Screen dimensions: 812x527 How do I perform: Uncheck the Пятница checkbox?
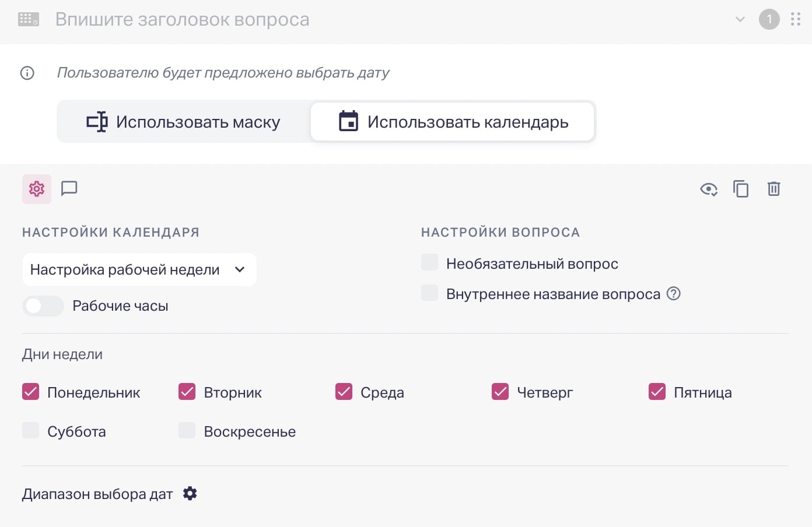click(x=656, y=392)
